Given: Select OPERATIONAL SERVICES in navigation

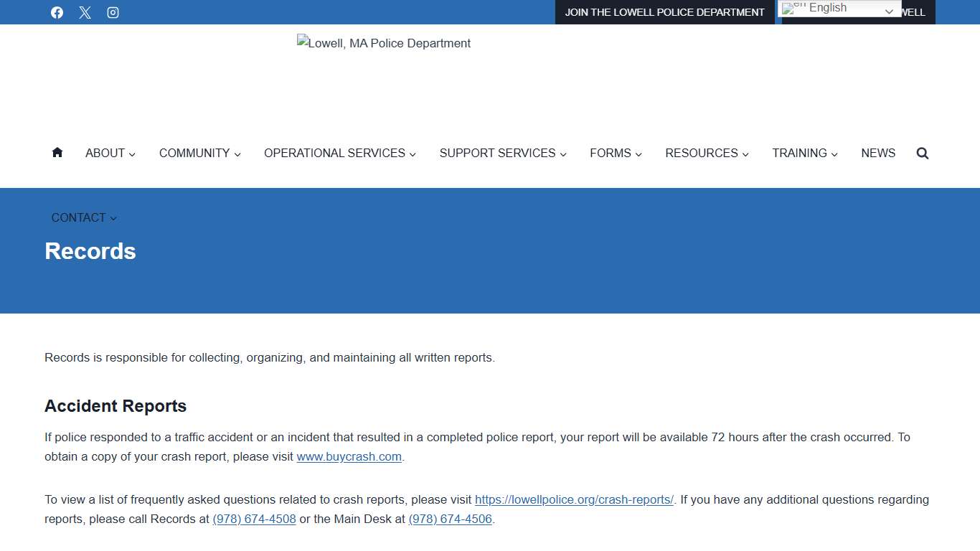Looking at the screenshot, I should [334, 153].
